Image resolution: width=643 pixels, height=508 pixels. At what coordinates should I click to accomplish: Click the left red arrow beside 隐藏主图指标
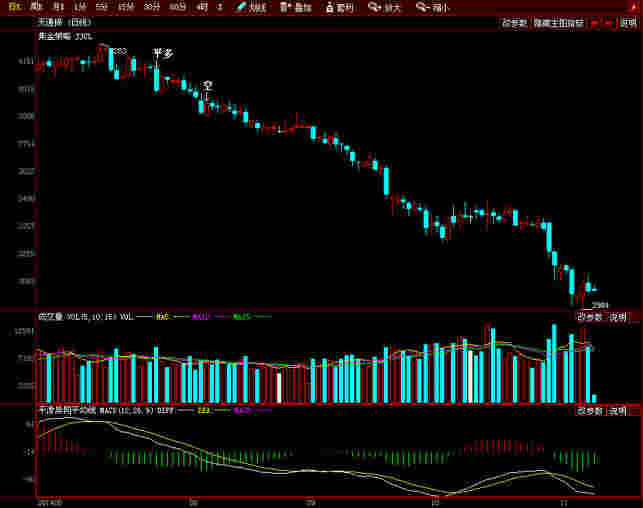coord(595,23)
